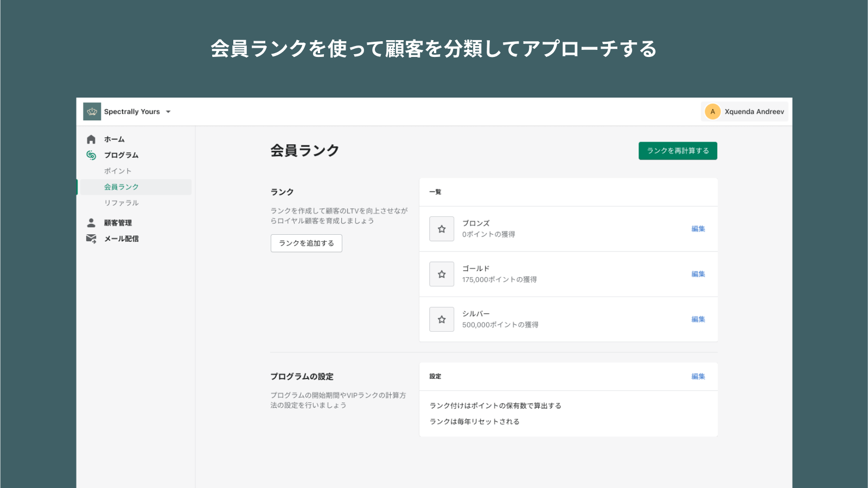Click the star icon for ブロンズ rank
The image size is (868, 488).
point(442,229)
